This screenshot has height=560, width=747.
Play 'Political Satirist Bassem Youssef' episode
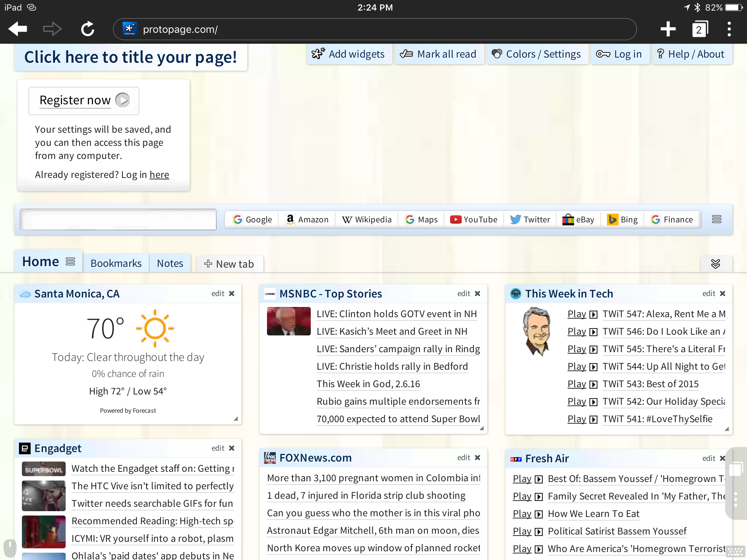527,531
